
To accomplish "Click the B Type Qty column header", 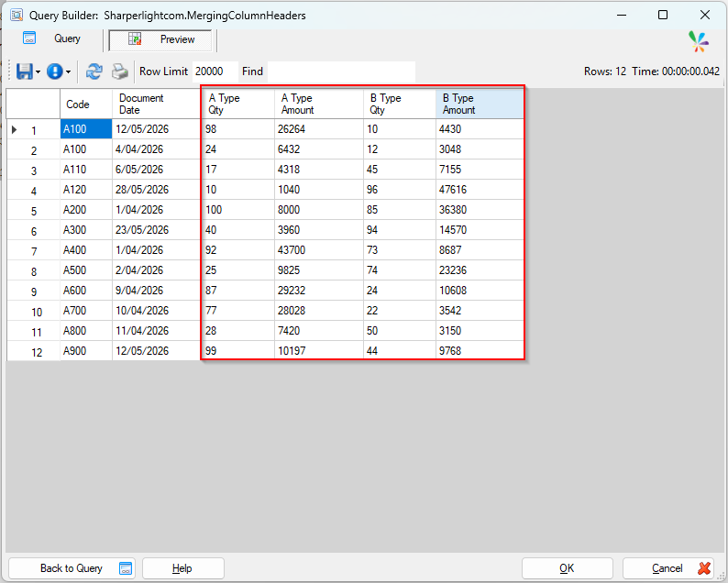I will (400, 104).
